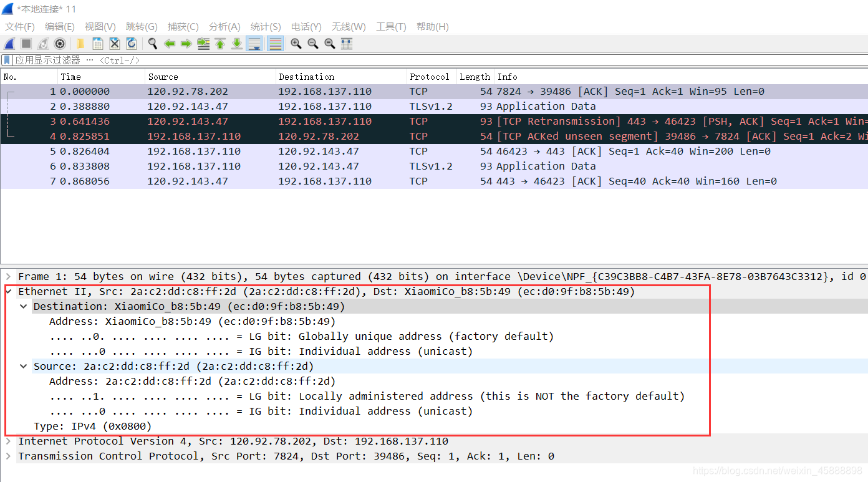
Task: Toggle auto-scroll during live capture
Action: (254, 44)
